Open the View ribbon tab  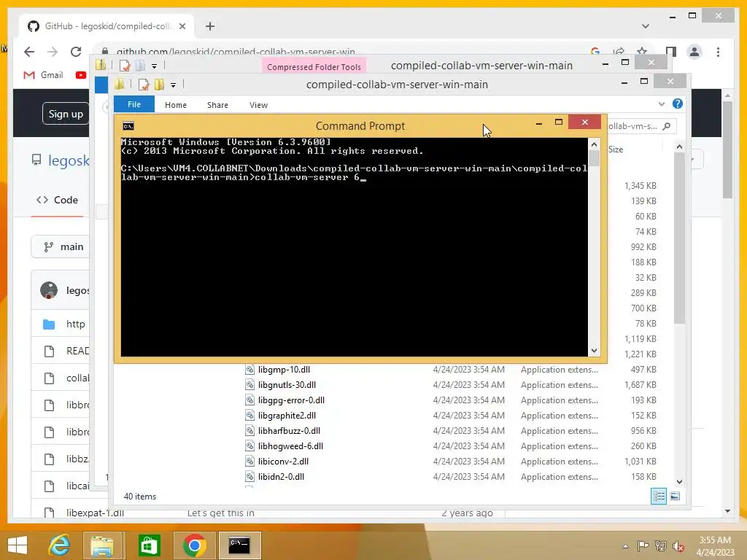[259, 105]
